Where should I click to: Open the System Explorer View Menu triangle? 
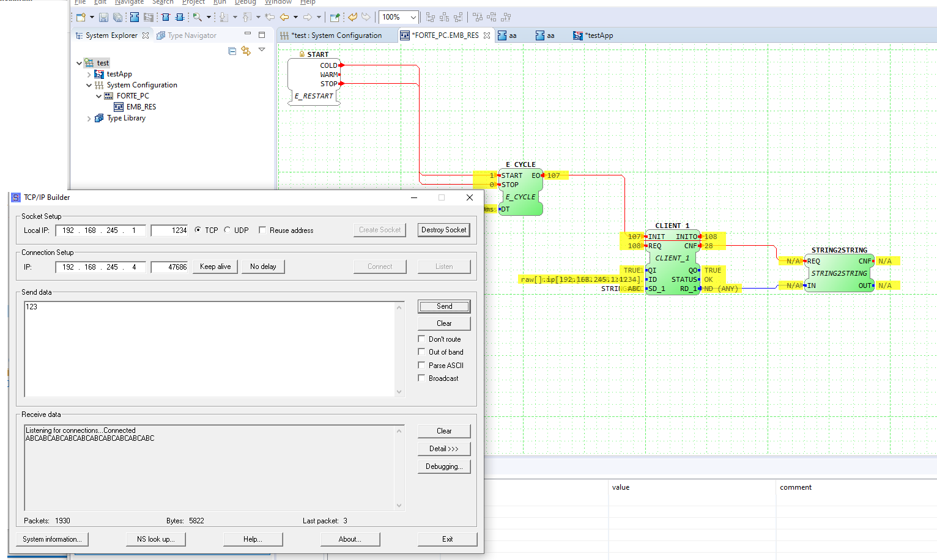pyautogui.click(x=262, y=50)
